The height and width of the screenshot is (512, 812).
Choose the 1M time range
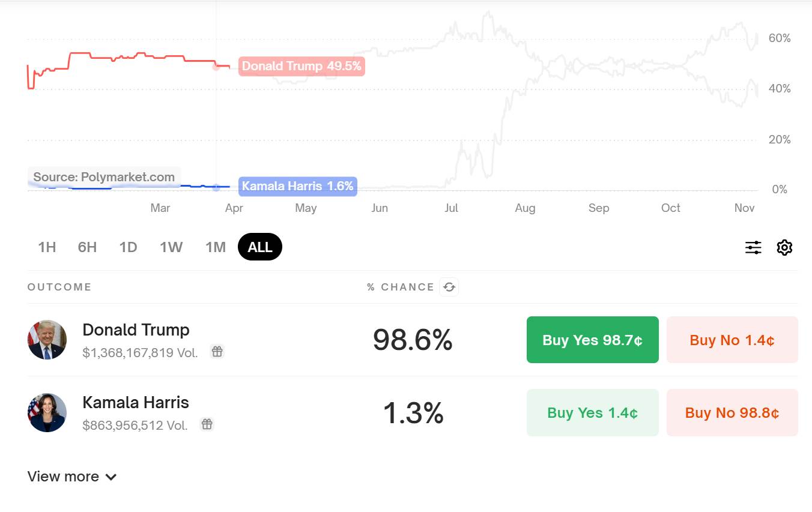coord(215,247)
